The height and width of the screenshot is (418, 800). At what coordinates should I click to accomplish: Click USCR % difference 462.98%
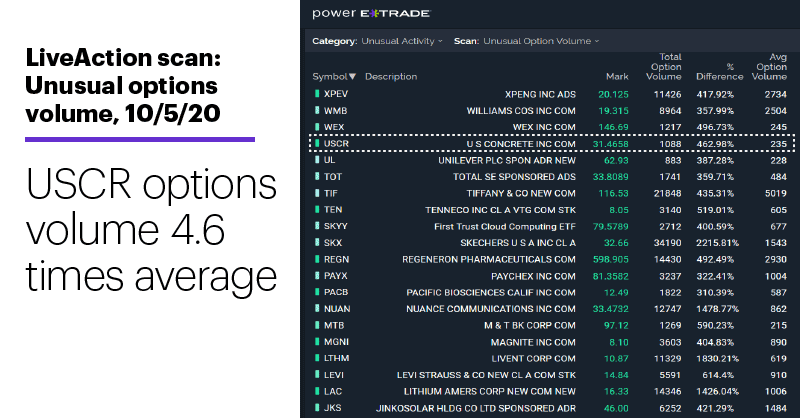click(715, 144)
